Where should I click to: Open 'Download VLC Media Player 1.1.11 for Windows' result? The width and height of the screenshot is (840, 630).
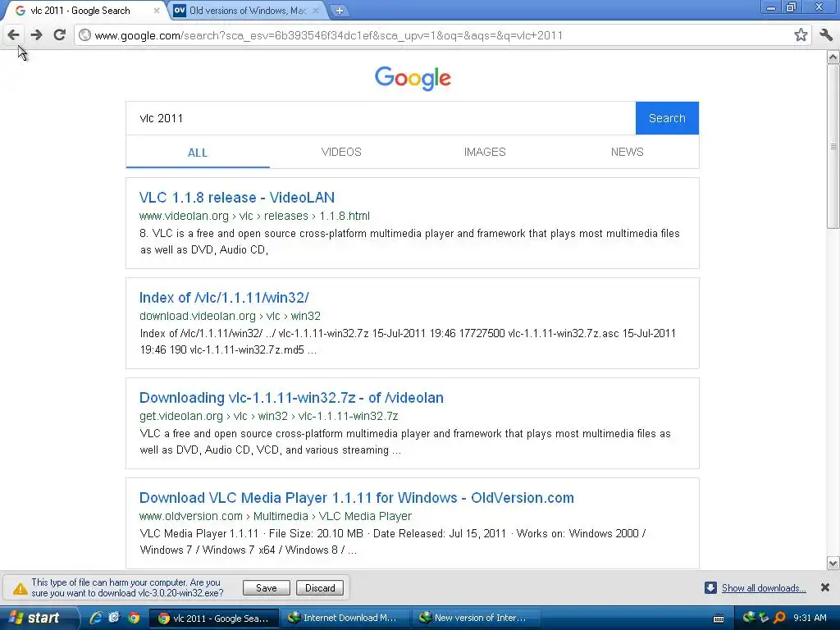tap(356, 498)
